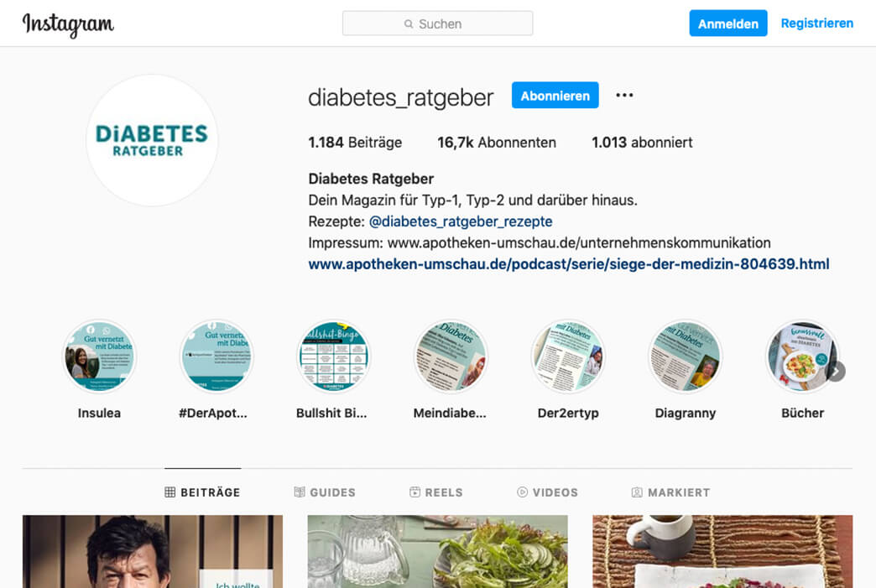Show next highlights with the arrow

point(835,372)
